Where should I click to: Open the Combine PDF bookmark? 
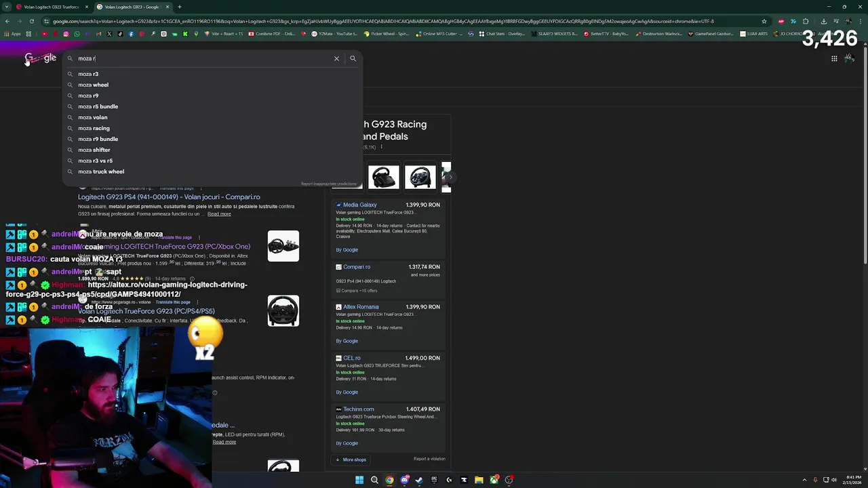(272, 34)
